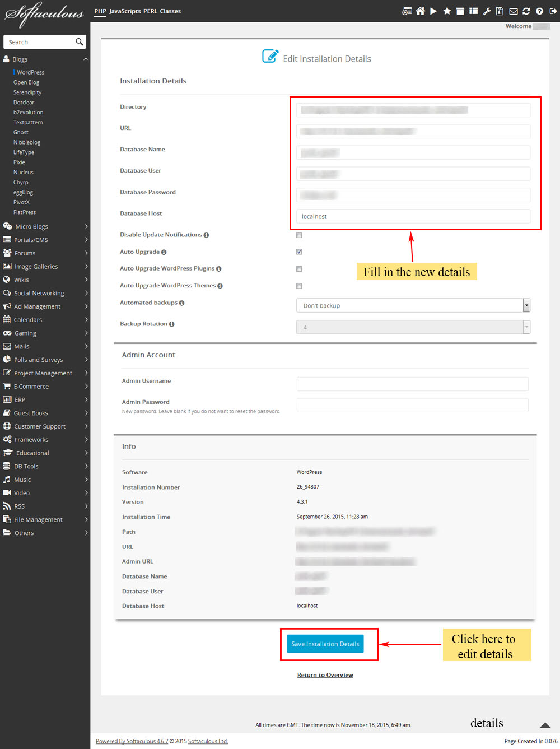The height and width of the screenshot is (749, 560).
Task: Expand the Forums category
Action: pyautogui.click(x=45, y=253)
